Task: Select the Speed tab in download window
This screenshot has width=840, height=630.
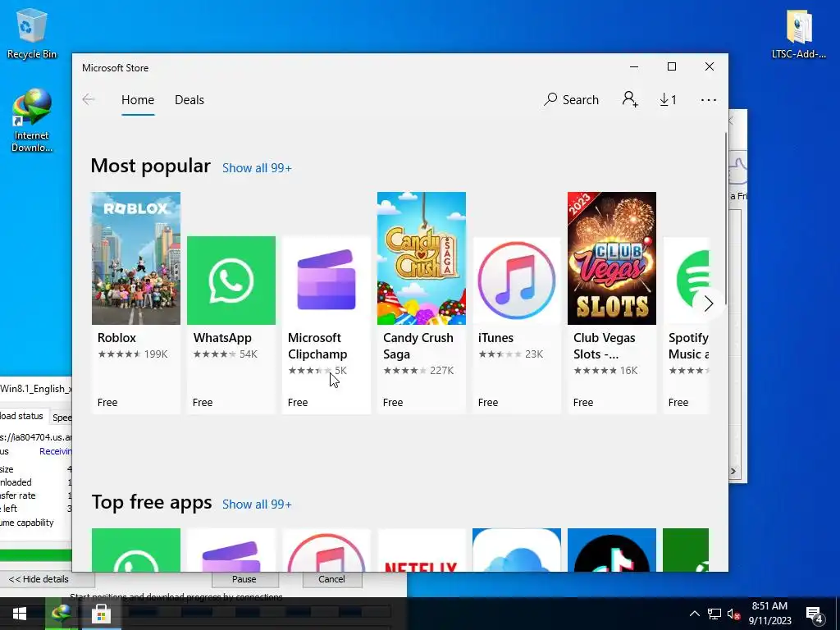Action: click(x=62, y=418)
